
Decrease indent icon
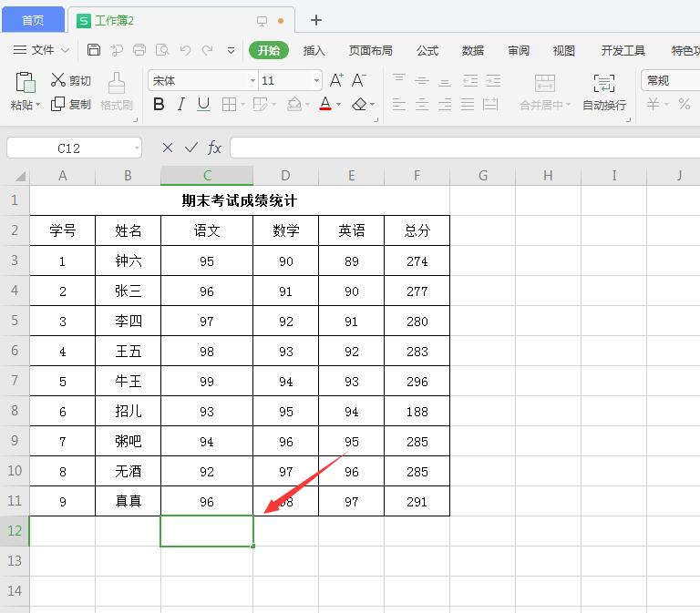[x=470, y=81]
